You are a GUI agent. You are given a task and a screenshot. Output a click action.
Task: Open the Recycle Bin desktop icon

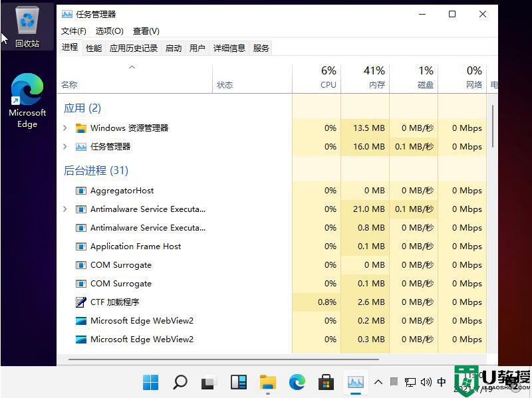pos(27,27)
